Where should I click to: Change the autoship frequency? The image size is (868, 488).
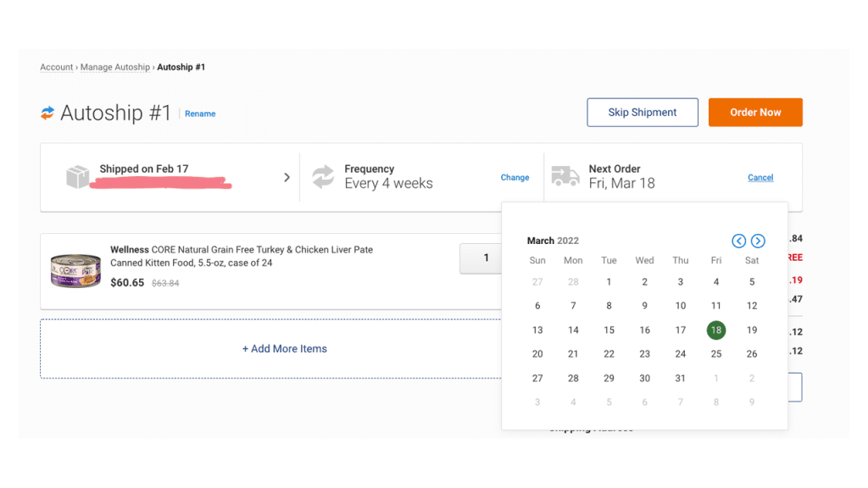click(x=515, y=177)
